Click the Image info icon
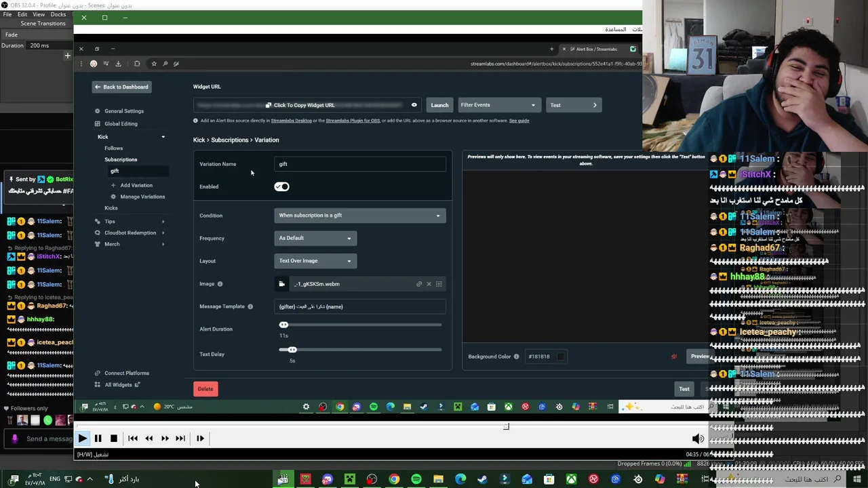 [220, 284]
